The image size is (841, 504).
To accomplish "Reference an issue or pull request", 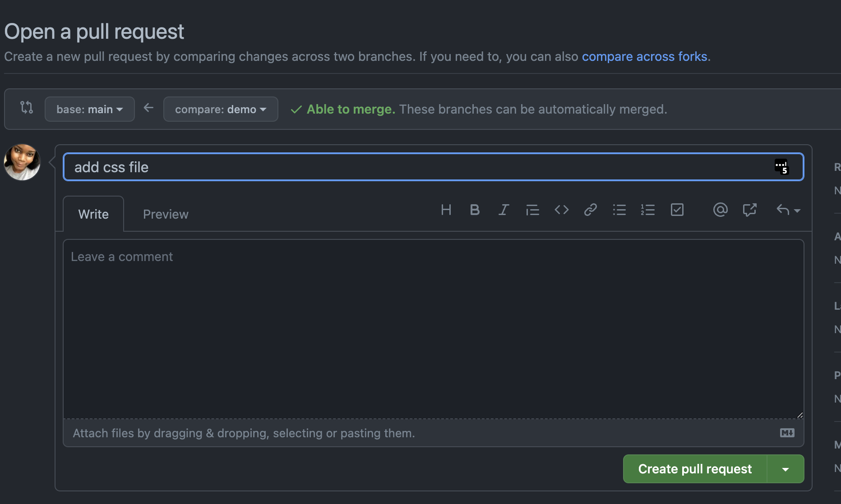I will click(x=749, y=210).
